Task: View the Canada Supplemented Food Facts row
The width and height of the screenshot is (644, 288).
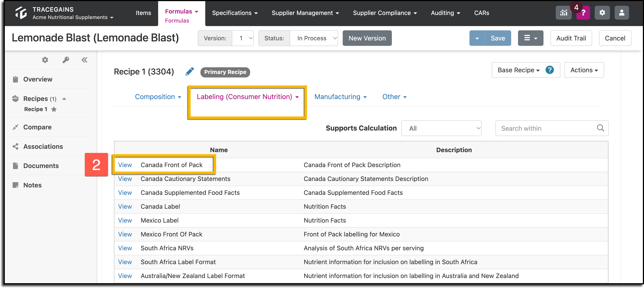Action: pyautogui.click(x=125, y=193)
